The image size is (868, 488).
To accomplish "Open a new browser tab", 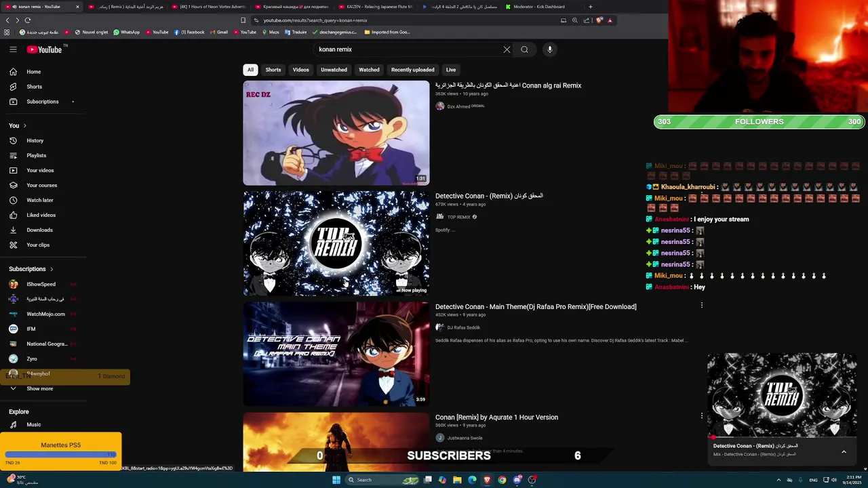I will (x=590, y=7).
